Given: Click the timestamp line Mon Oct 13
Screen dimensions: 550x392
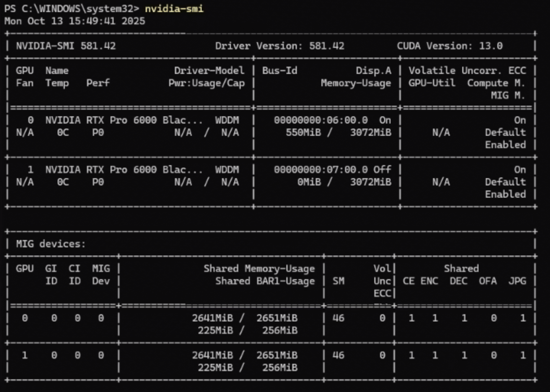Looking at the screenshot, I should click(75, 21).
